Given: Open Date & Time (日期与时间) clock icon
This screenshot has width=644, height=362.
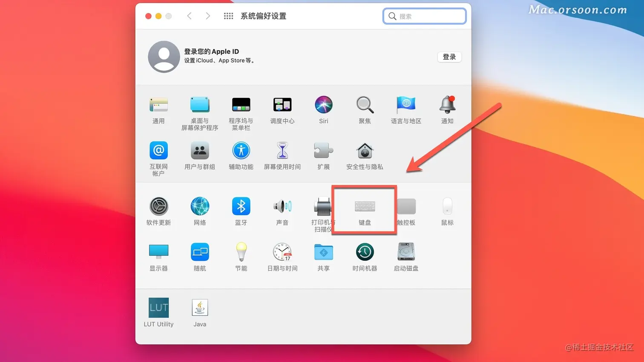Looking at the screenshot, I should pos(282,252).
